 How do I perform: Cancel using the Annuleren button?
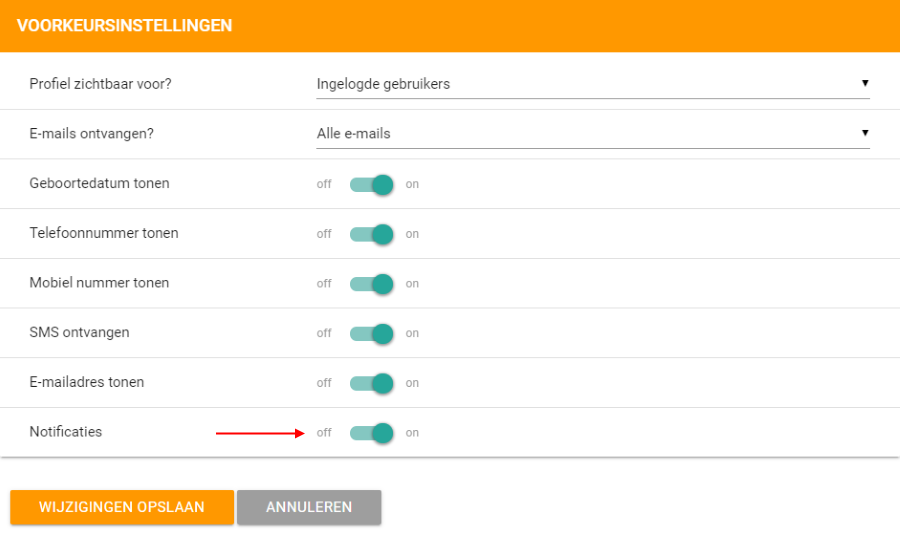(x=309, y=507)
